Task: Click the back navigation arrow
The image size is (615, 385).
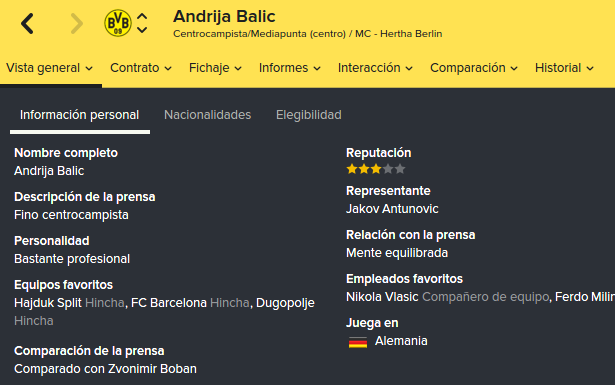Action: [27, 24]
